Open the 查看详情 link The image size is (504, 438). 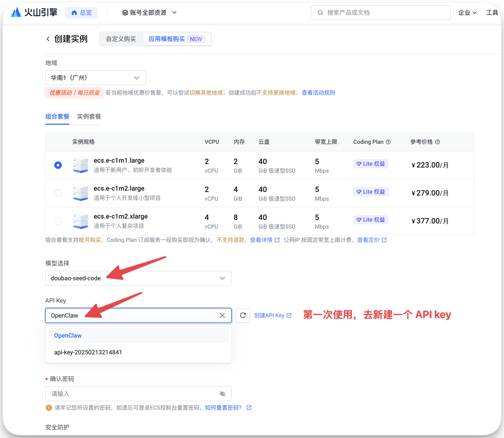pyautogui.click(x=261, y=240)
